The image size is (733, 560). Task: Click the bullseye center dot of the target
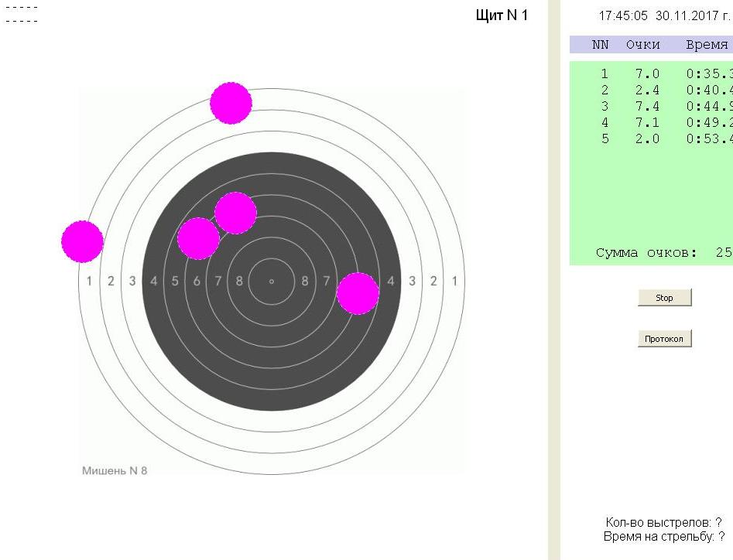click(272, 281)
